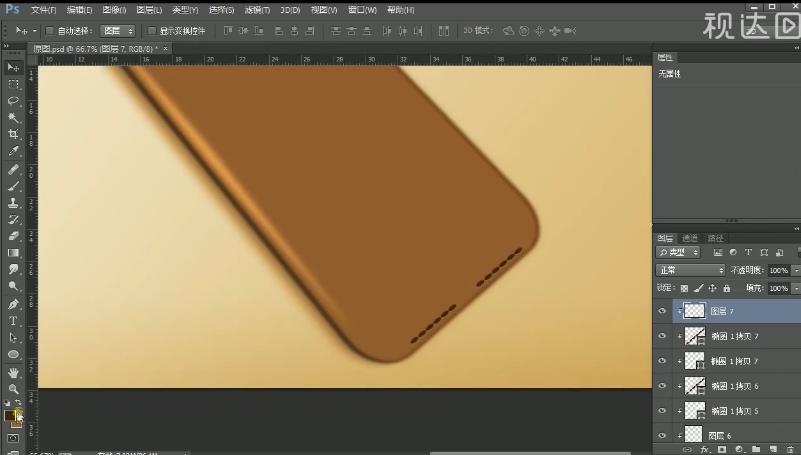Select the Move tool in the toolbox
The image size is (801, 455).
click(14, 67)
